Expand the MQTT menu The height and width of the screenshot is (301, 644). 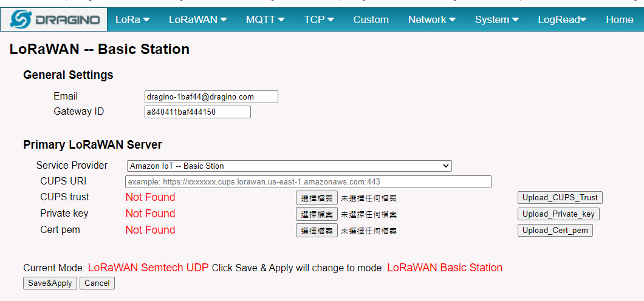pyautogui.click(x=265, y=19)
